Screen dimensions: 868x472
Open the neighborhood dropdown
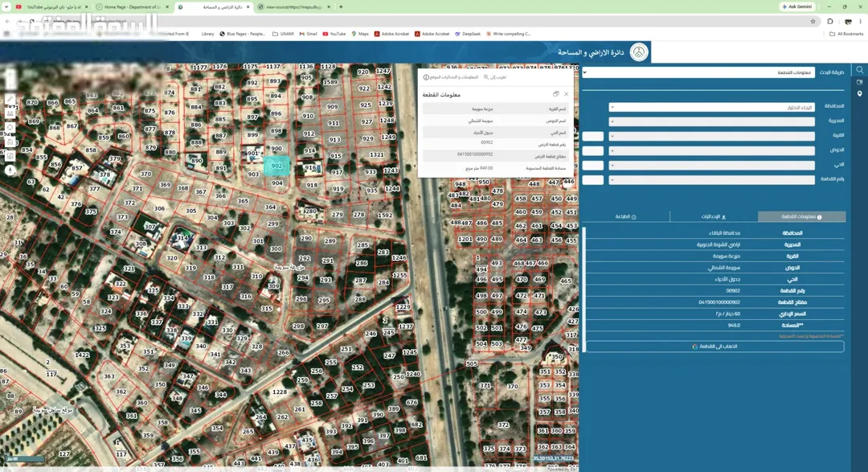click(712, 165)
